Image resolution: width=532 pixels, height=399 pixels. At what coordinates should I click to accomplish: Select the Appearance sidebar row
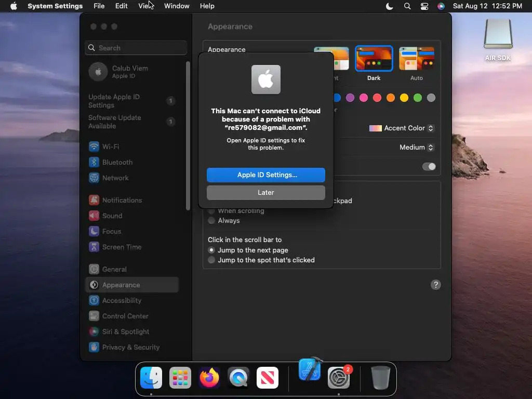pyautogui.click(x=131, y=285)
